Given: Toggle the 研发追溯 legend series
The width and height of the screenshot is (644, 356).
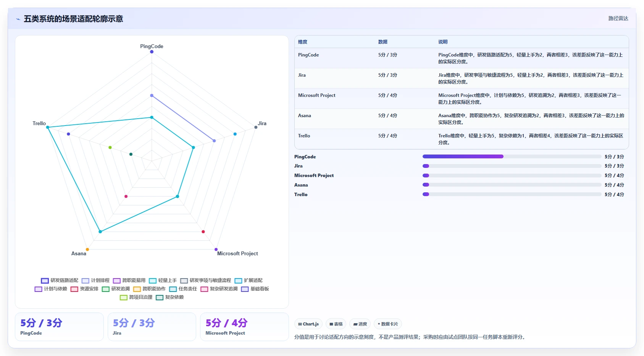Looking at the screenshot, I should tap(116, 289).
